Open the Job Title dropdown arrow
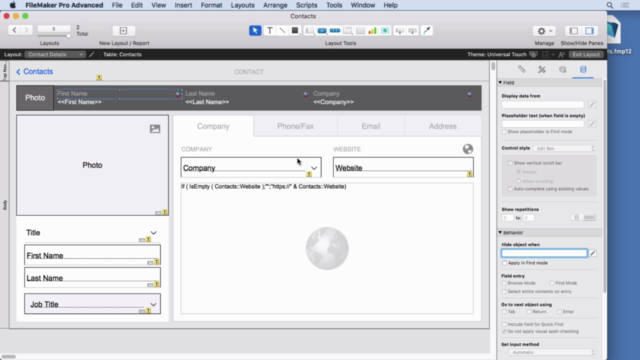640x360 pixels. (x=153, y=304)
